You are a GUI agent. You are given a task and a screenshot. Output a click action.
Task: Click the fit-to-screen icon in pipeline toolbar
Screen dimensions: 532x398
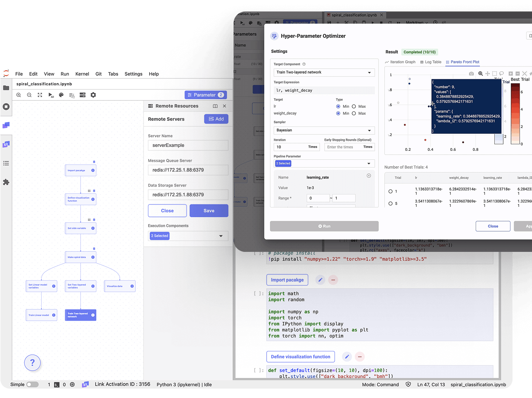coord(40,95)
